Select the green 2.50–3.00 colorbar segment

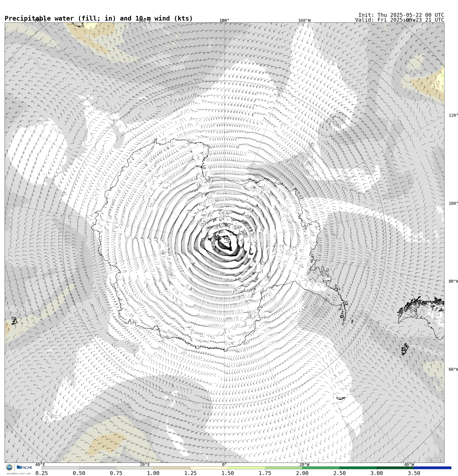(x=358, y=468)
